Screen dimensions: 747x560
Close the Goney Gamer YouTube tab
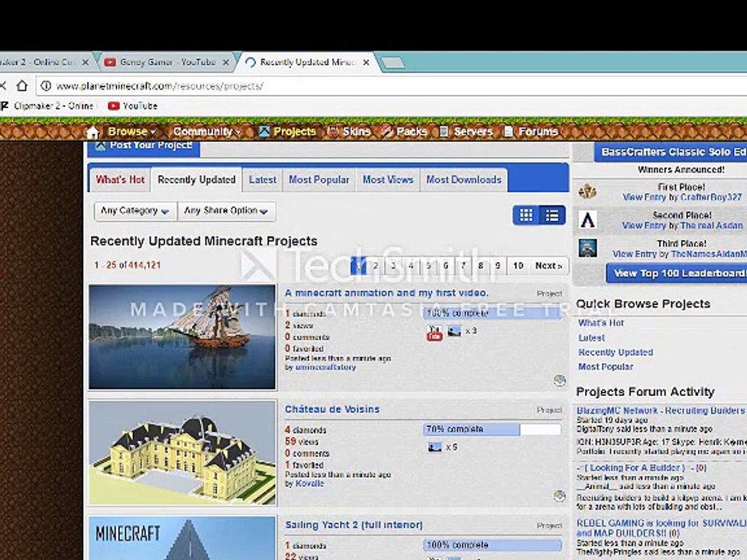(226, 62)
